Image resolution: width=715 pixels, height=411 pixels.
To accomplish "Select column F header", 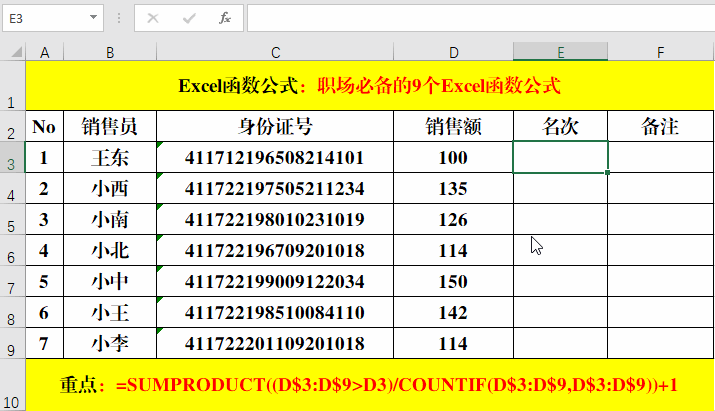I will (661, 52).
